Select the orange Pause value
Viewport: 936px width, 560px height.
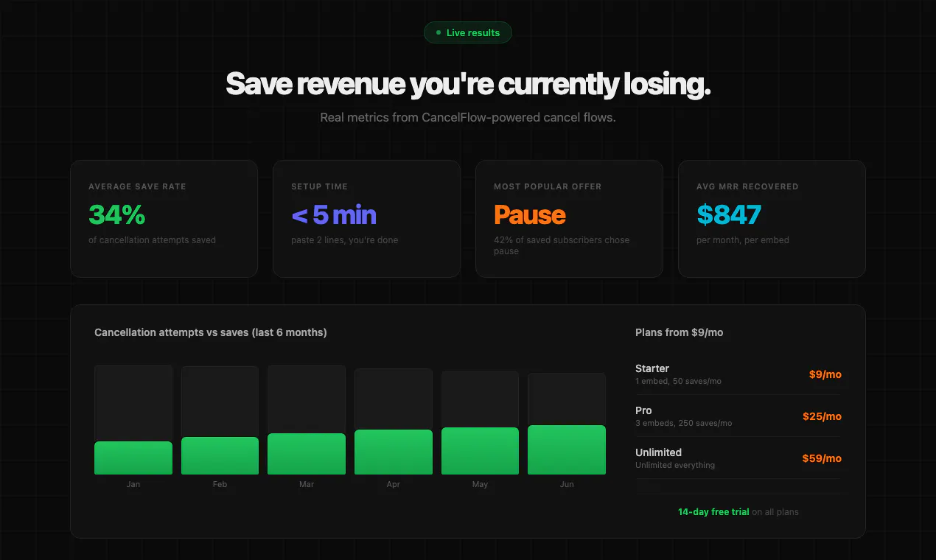point(529,214)
